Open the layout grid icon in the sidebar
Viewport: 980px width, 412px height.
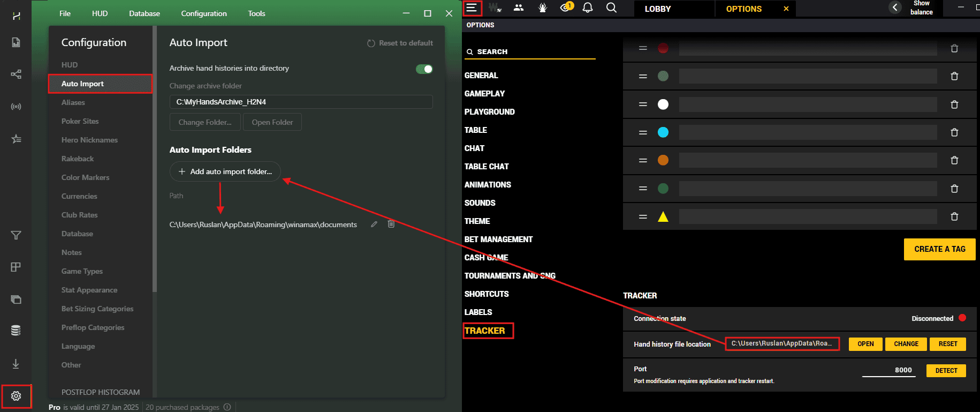click(x=16, y=267)
